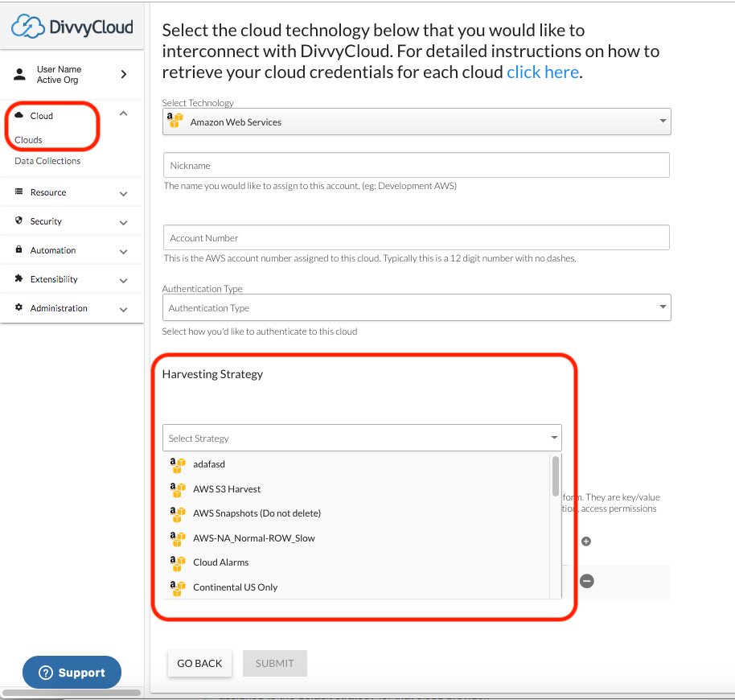This screenshot has width=735, height=700.
Task: Open the Resource sidebar menu
Action: pyautogui.click(x=72, y=192)
